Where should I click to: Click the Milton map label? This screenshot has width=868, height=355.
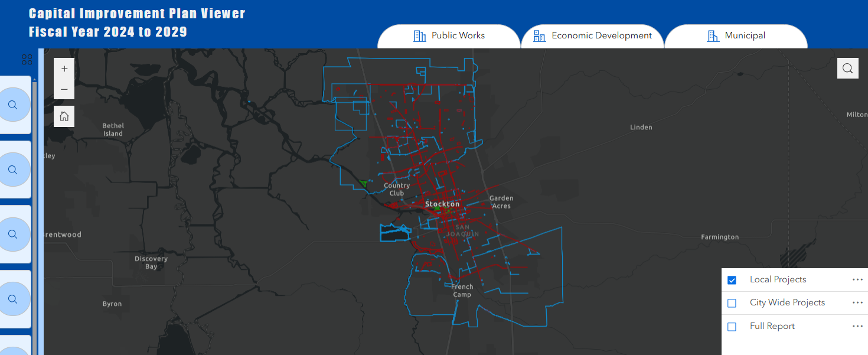[x=857, y=115]
